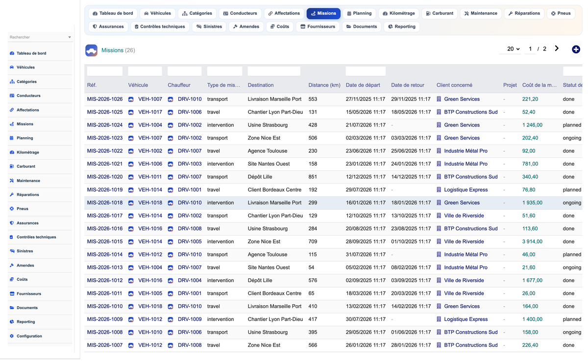The width and height of the screenshot is (588, 364).
Task: Open driver DRV-1009 link
Action: [x=190, y=319]
